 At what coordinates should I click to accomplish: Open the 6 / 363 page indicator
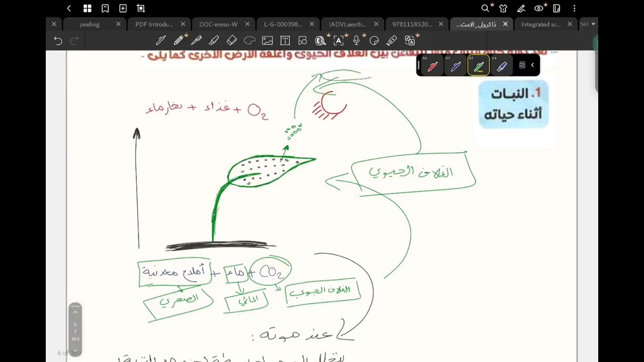coord(75,331)
